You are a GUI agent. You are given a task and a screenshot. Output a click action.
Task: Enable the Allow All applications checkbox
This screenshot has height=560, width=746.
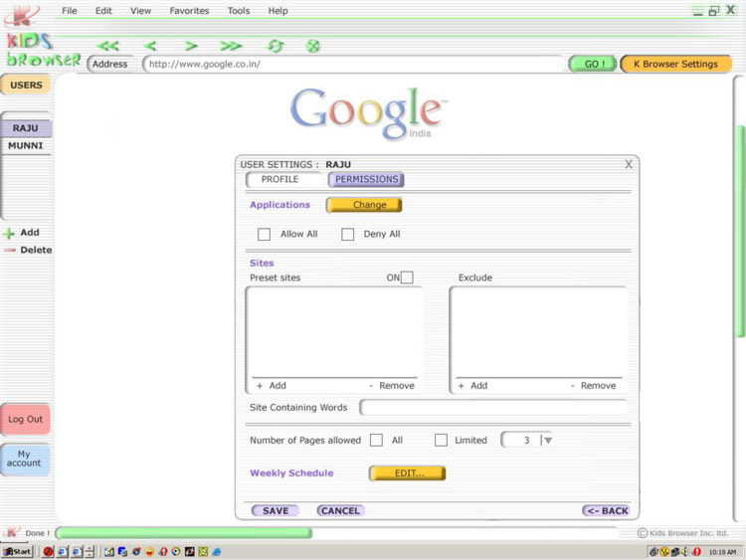pyautogui.click(x=265, y=235)
